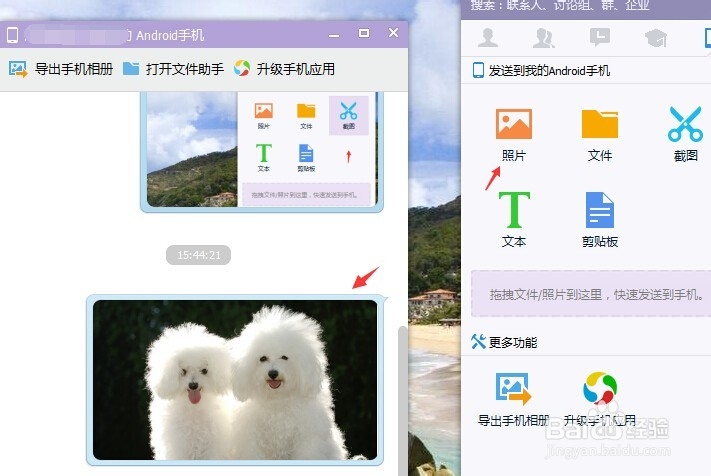The image size is (711, 476).
Task: Click the 更多功能 wrench tools icon
Action: pyautogui.click(x=478, y=341)
